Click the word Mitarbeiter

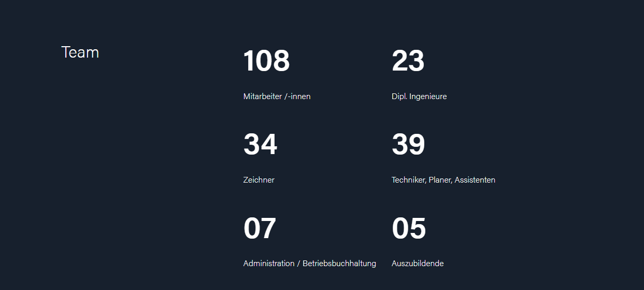click(x=262, y=96)
